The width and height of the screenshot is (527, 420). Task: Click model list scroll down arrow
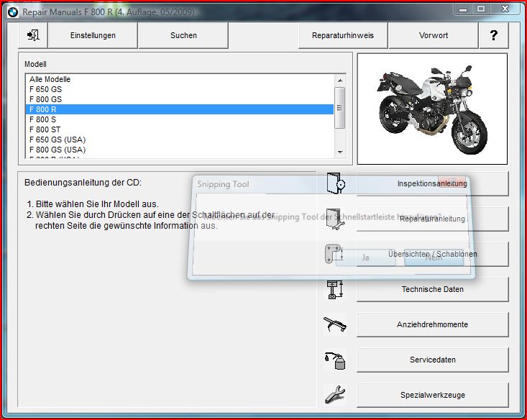coord(340,152)
